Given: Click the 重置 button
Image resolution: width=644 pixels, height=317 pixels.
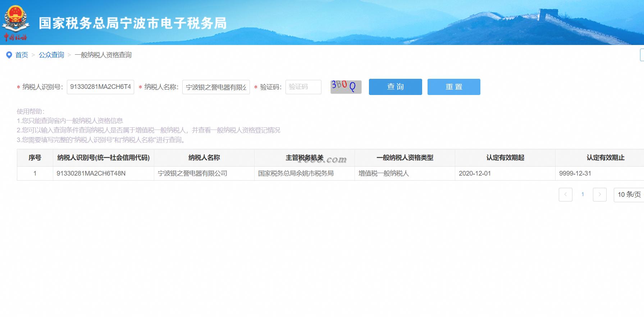Looking at the screenshot, I should tap(454, 87).
